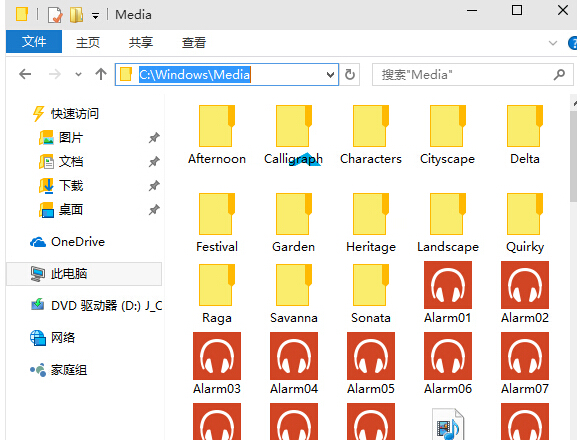Select the Alarm01 audio file
The image size is (580, 441).
448,293
